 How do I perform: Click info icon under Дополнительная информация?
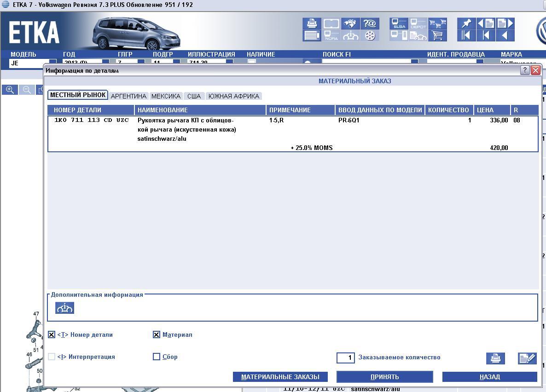click(65, 308)
